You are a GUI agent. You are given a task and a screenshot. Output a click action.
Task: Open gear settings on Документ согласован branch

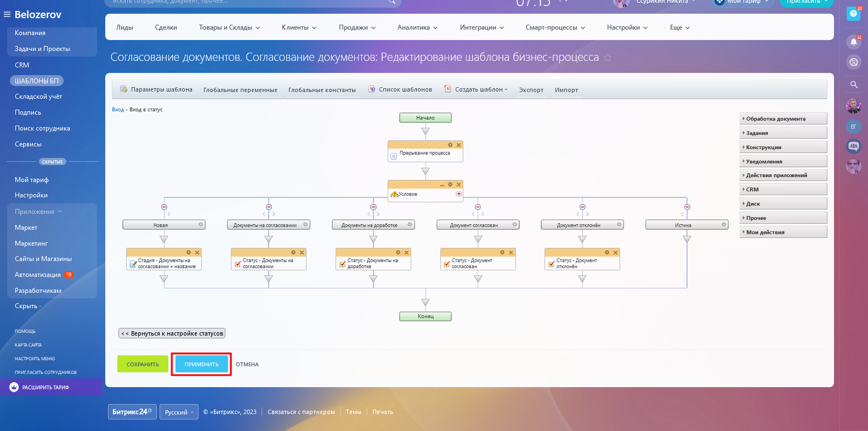[514, 224]
